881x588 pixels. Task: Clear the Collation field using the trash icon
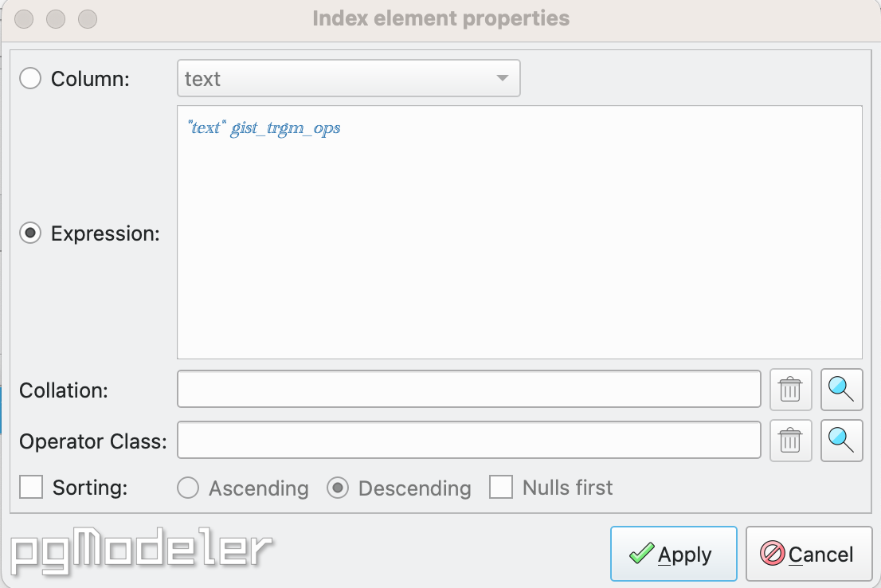pos(789,390)
